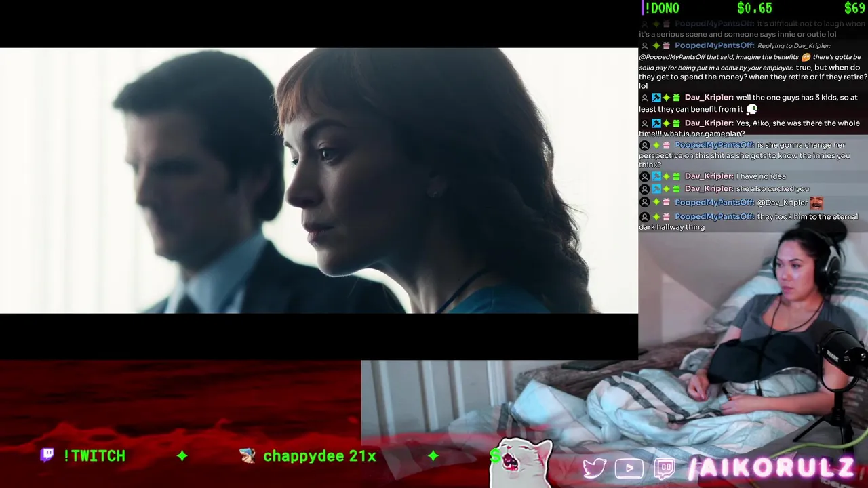Open Dav_Kripler name on 'I have no idea'

[x=709, y=176]
